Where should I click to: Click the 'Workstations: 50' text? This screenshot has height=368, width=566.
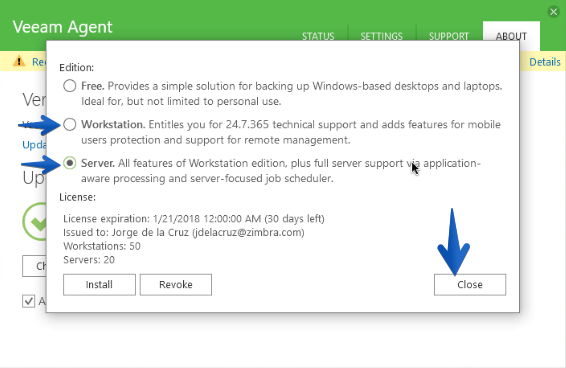pyautogui.click(x=102, y=246)
